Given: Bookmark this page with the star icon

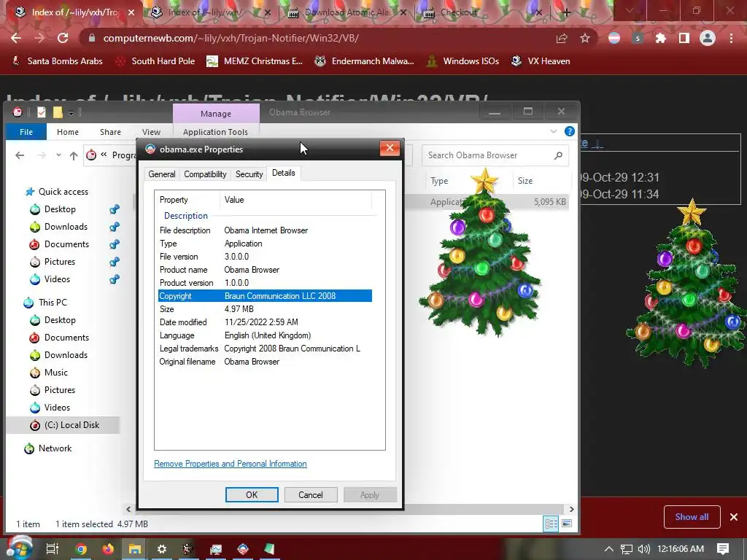Looking at the screenshot, I should pos(585,39).
